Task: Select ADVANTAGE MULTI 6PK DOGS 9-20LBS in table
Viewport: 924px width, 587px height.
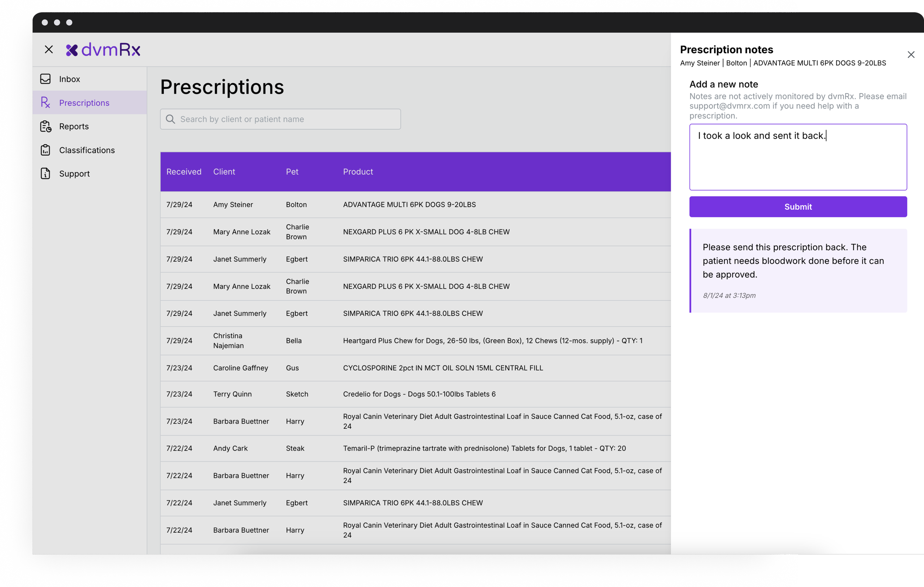Action: (x=410, y=205)
